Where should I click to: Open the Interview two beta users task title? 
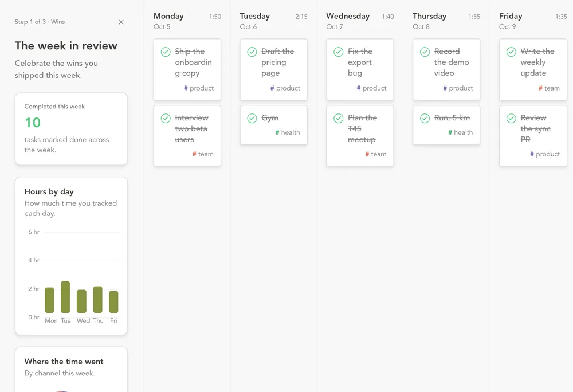(191, 128)
